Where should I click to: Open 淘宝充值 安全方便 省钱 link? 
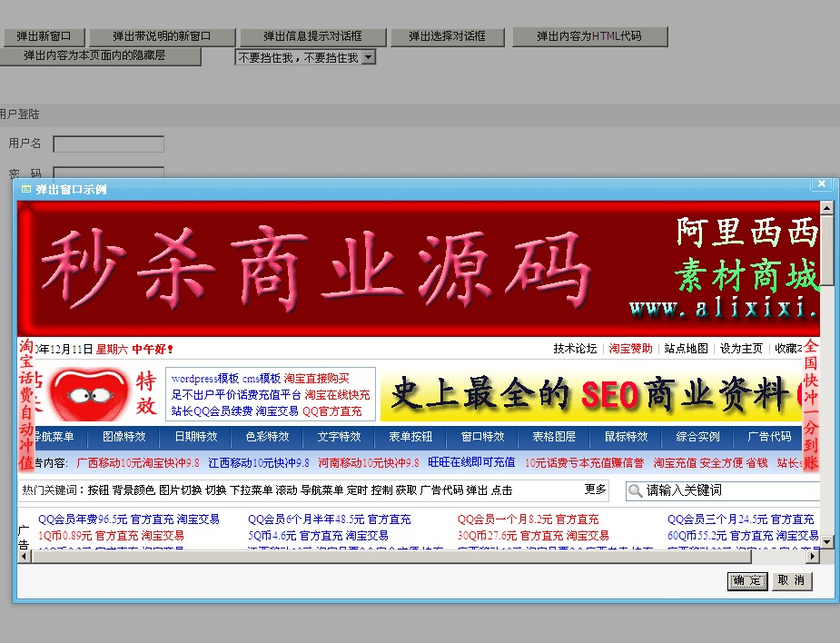coord(710,463)
